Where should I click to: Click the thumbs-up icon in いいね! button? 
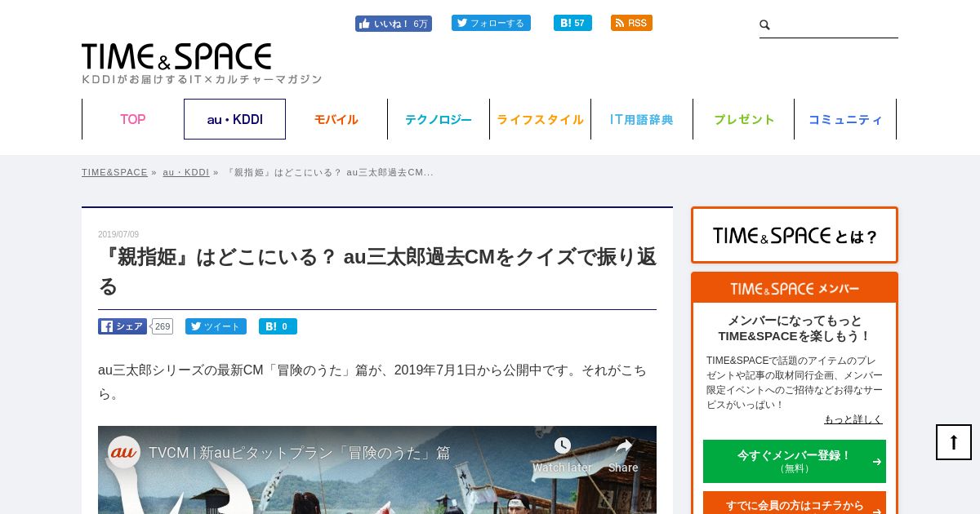364,24
